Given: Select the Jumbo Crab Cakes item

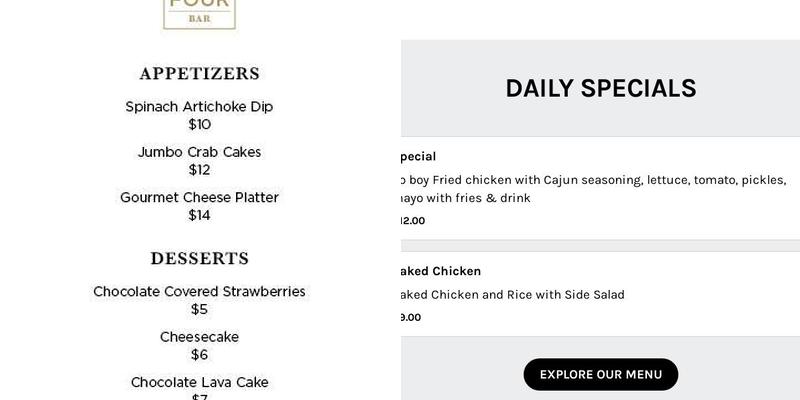Looking at the screenshot, I should click(199, 152).
